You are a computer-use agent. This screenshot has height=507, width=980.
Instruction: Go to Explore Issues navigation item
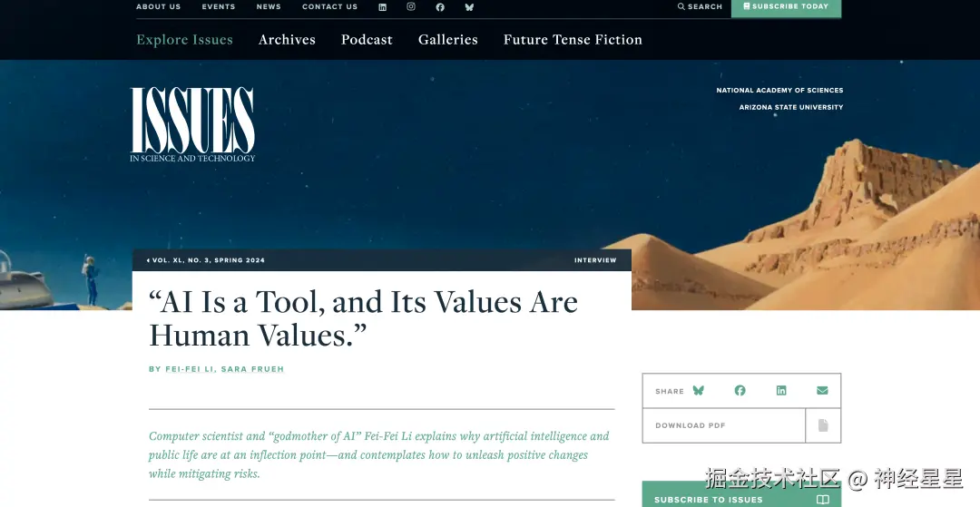click(184, 39)
